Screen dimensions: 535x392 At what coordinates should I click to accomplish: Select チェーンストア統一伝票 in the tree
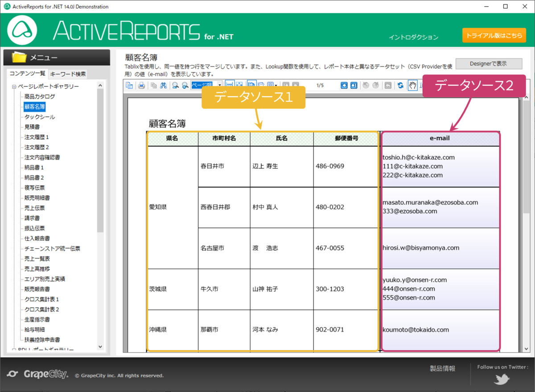point(52,248)
